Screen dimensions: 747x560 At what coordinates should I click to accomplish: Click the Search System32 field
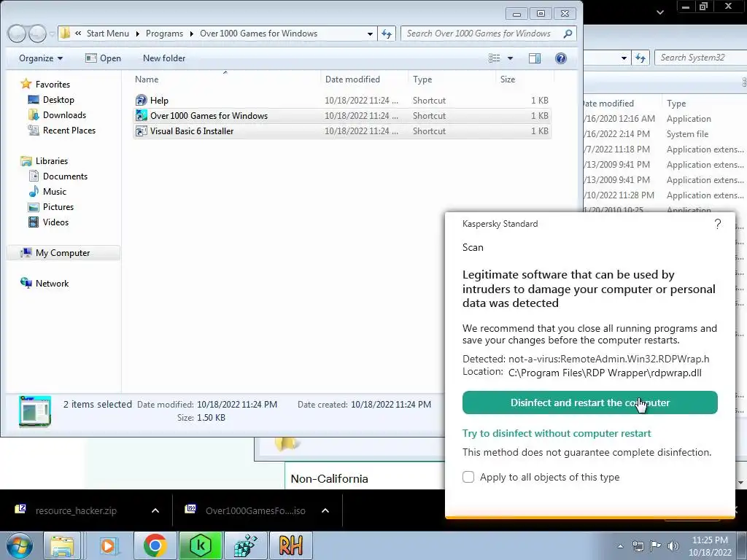click(700, 58)
